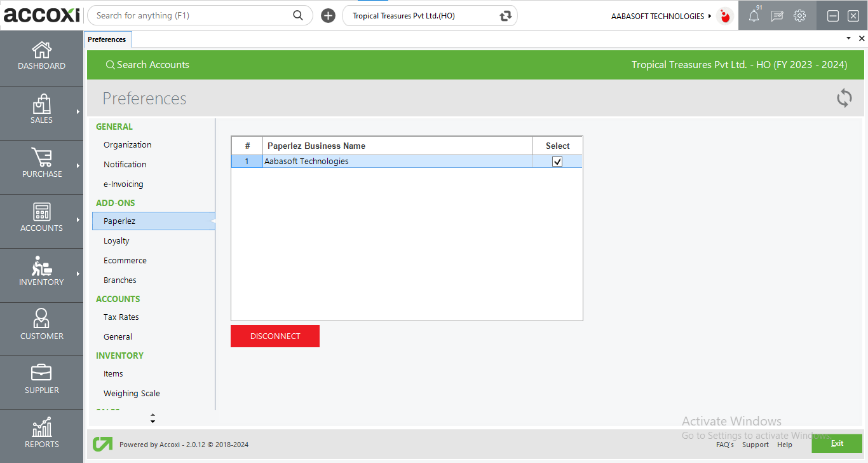The image size is (868, 463).
Task: Open the Dashboard home icon
Action: coord(41,50)
